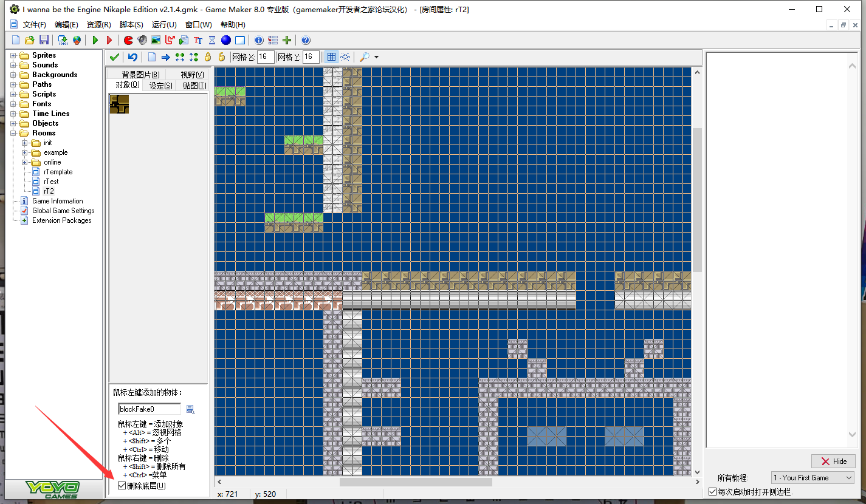Click the 网格 Y grid height field
The height and width of the screenshot is (504, 866).
[x=311, y=57]
